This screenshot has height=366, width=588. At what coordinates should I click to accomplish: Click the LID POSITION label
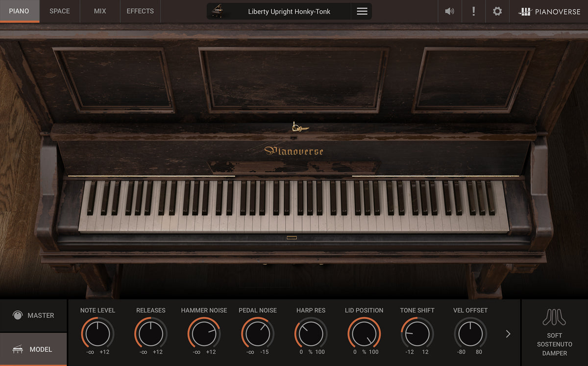click(364, 310)
